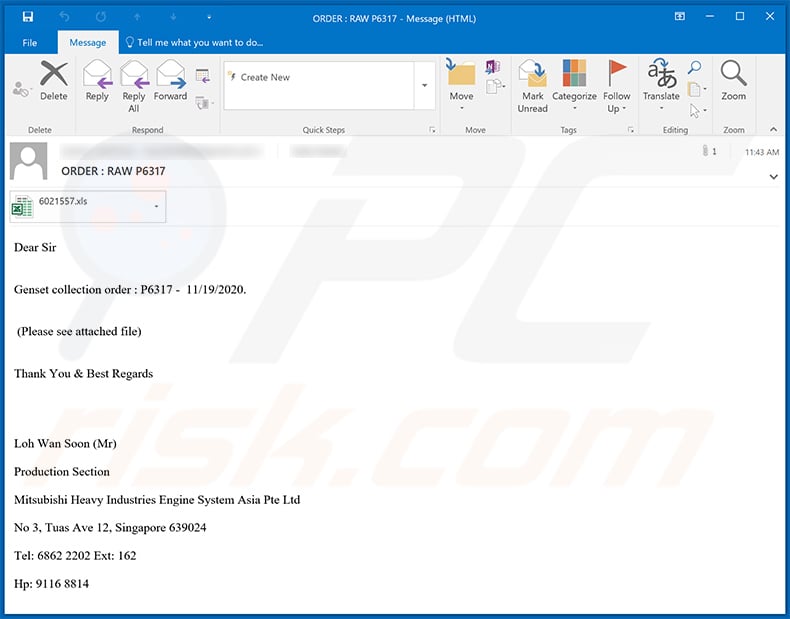
Task: Click the attachment paperclip count icon
Action: [x=709, y=151]
